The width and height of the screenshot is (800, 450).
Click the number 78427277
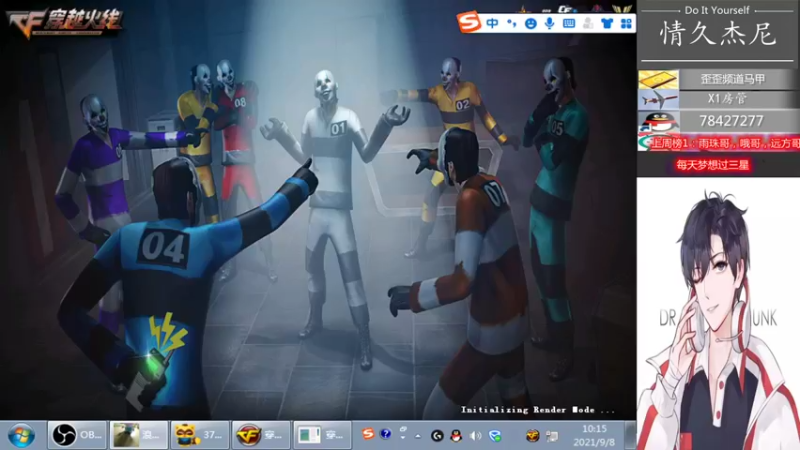coord(731,121)
